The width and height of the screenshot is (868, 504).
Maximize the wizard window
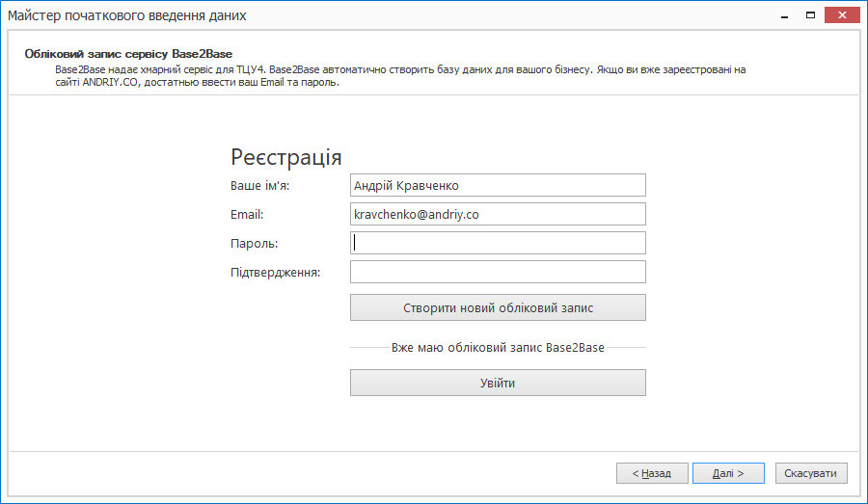point(810,14)
